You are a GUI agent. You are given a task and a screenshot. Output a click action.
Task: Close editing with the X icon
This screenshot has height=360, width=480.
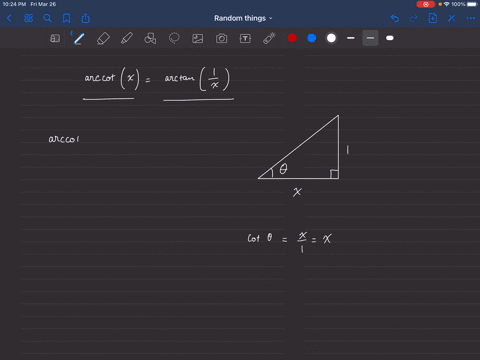pyautogui.click(x=452, y=18)
